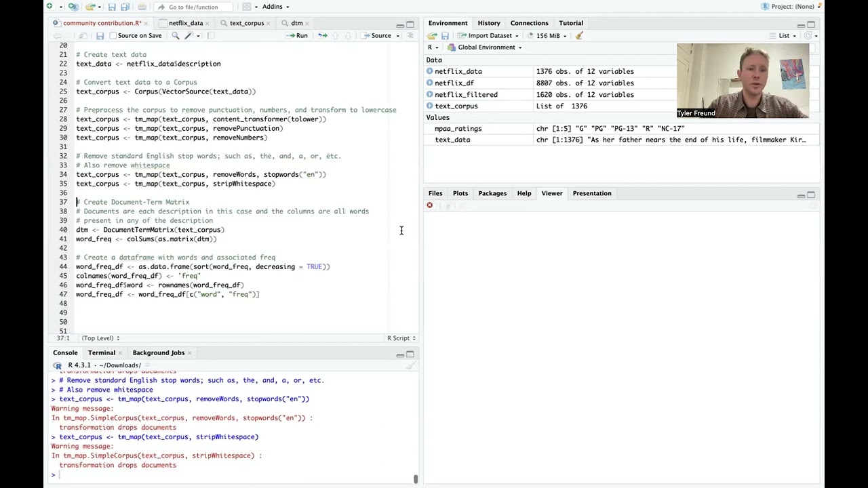Select the text_data value row
The width and height of the screenshot is (868, 488).
click(621, 140)
